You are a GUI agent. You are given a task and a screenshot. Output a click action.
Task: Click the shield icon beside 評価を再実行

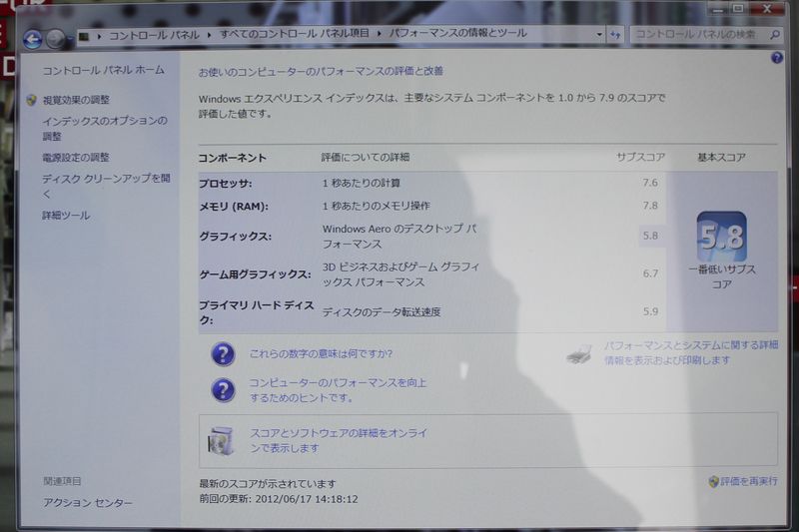(713, 481)
